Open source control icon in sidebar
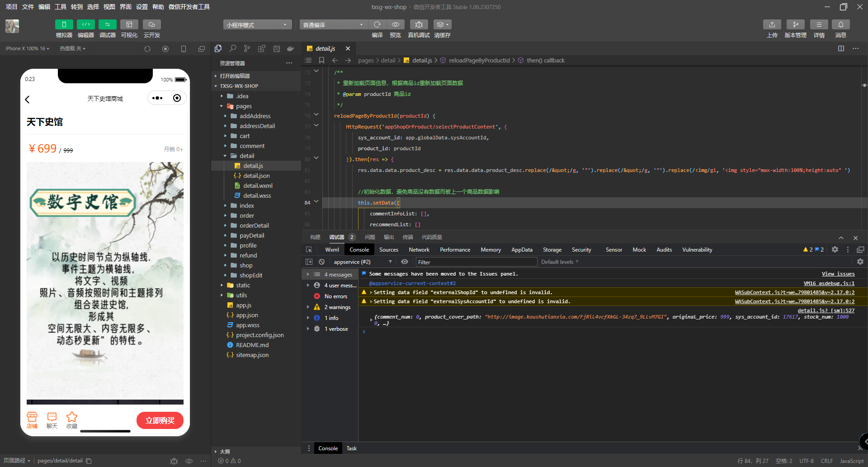 click(247, 48)
